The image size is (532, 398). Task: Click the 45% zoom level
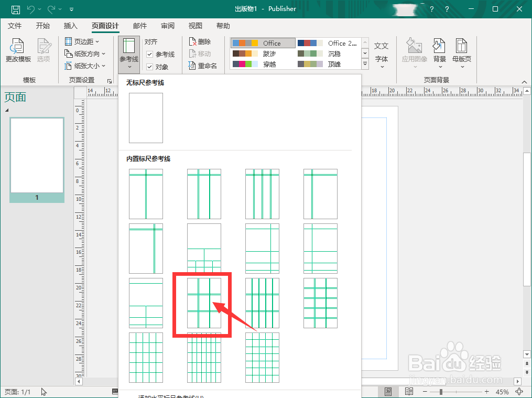coord(502,392)
